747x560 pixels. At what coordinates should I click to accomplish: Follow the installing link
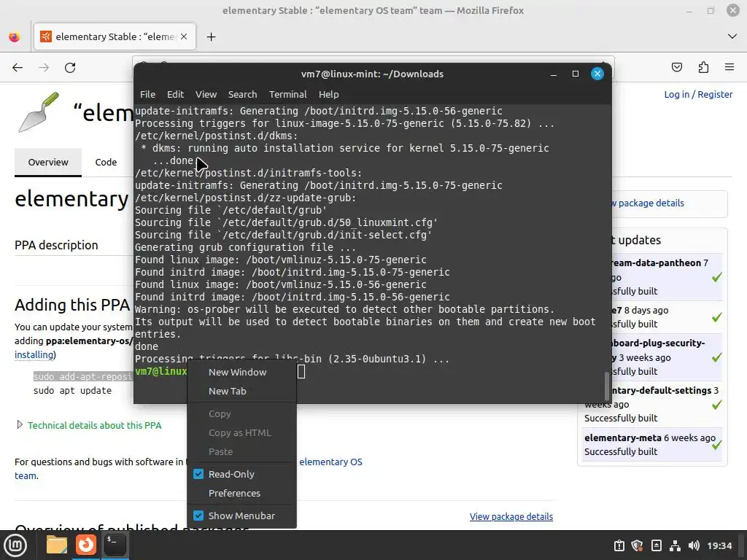point(34,354)
